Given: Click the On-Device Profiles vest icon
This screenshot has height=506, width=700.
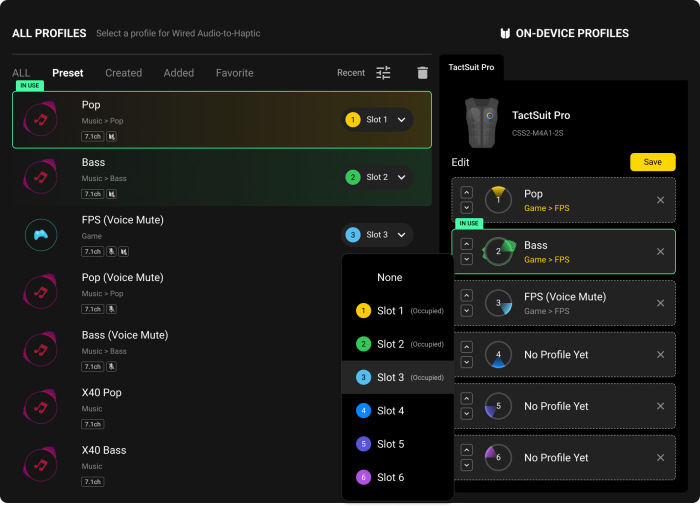Looking at the screenshot, I should point(505,33).
